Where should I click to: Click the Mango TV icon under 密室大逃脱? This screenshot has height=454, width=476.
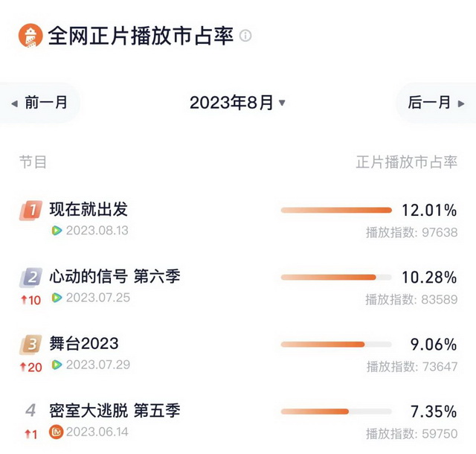[x=56, y=432]
